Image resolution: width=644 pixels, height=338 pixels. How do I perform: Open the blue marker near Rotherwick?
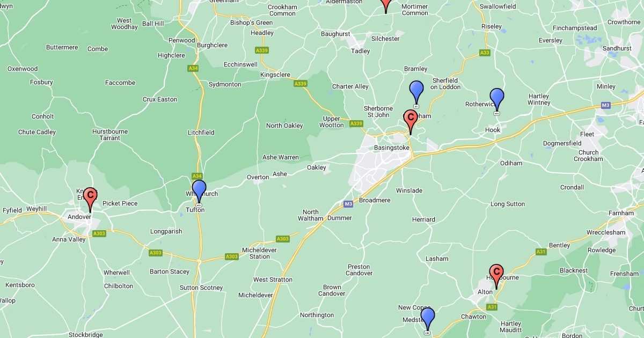click(x=497, y=100)
